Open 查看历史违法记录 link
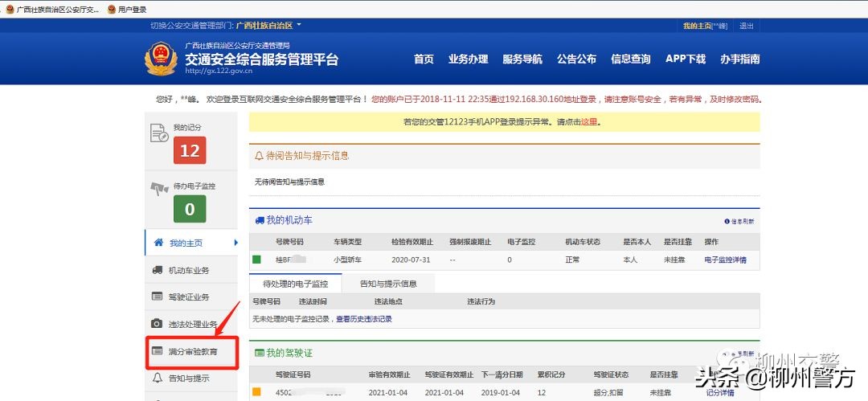The image size is (868, 401). pos(364,319)
